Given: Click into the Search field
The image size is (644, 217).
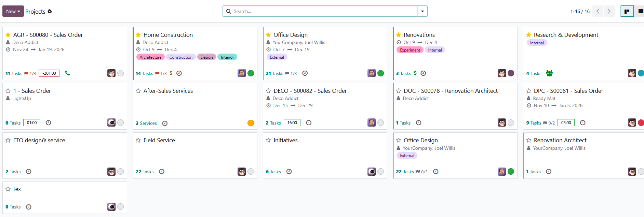Looking at the screenshot, I should (x=321, y=11).
